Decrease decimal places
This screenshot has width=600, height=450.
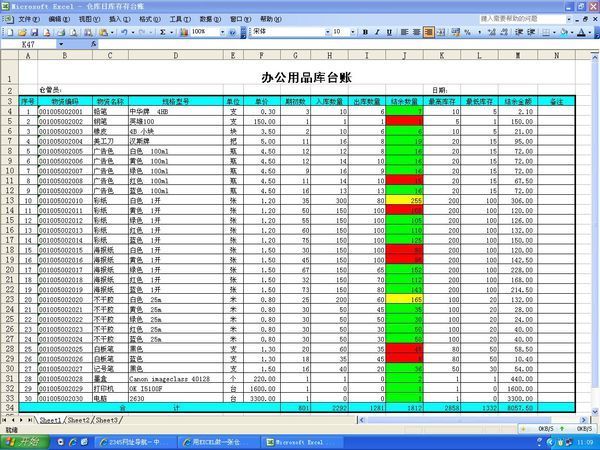[x=504, y=32]
